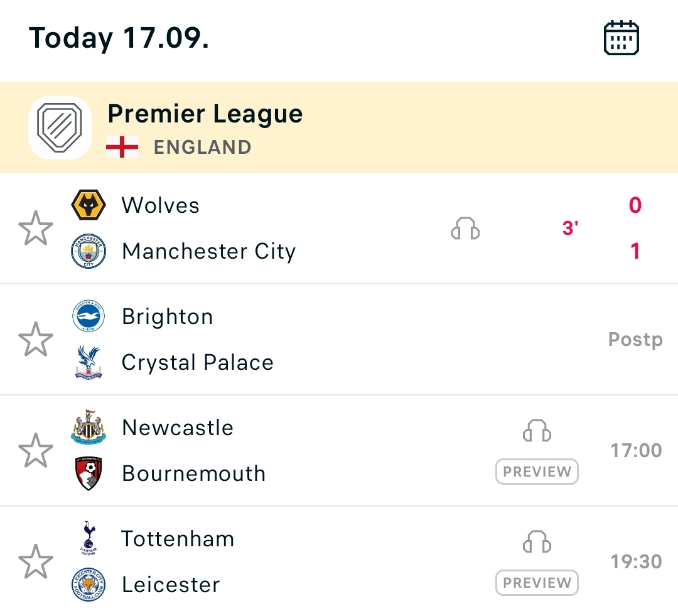Open preview for Newcastle vs Bournemouth
The width and height of the screenshot is (678, 616).
point(537,472)
